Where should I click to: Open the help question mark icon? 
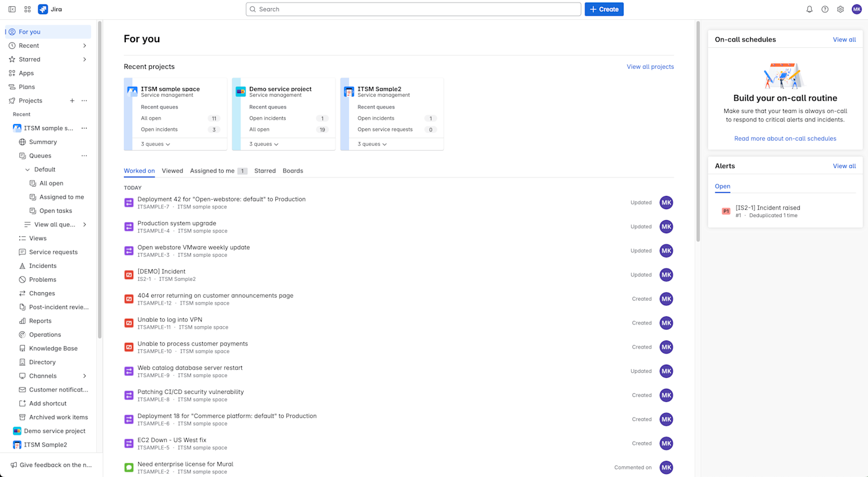click(x=825, y=9)
